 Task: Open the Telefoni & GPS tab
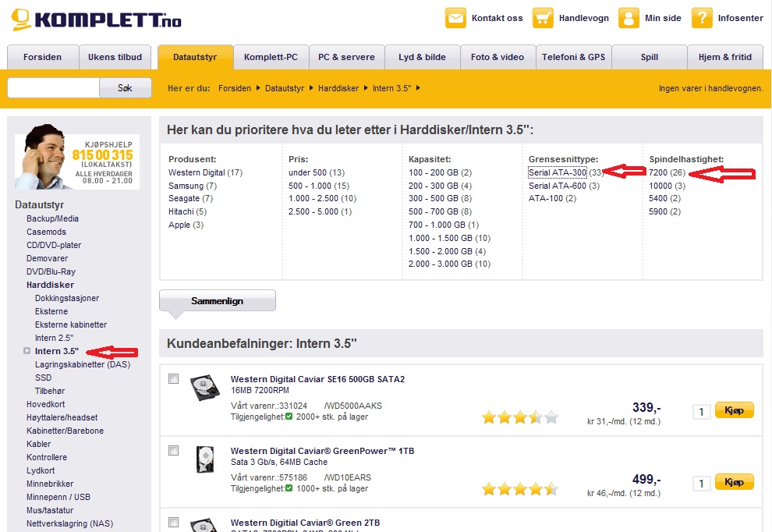[x=574, y=57]
